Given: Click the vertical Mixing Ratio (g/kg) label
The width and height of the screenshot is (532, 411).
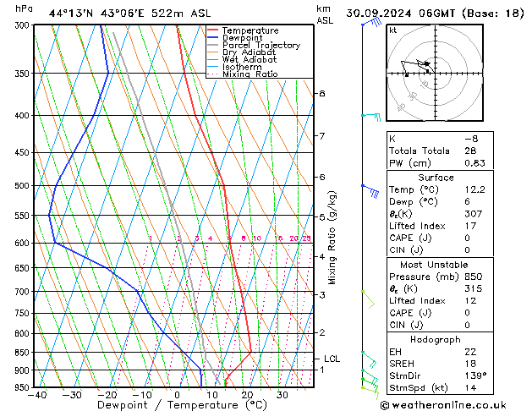Looking at the screenshot, I should coord(332,238).
